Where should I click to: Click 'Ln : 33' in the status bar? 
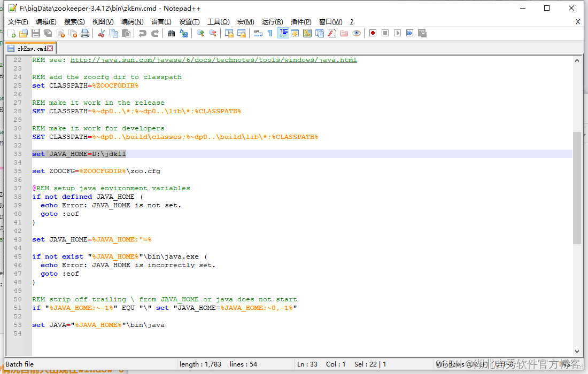[x=307, y=364]
